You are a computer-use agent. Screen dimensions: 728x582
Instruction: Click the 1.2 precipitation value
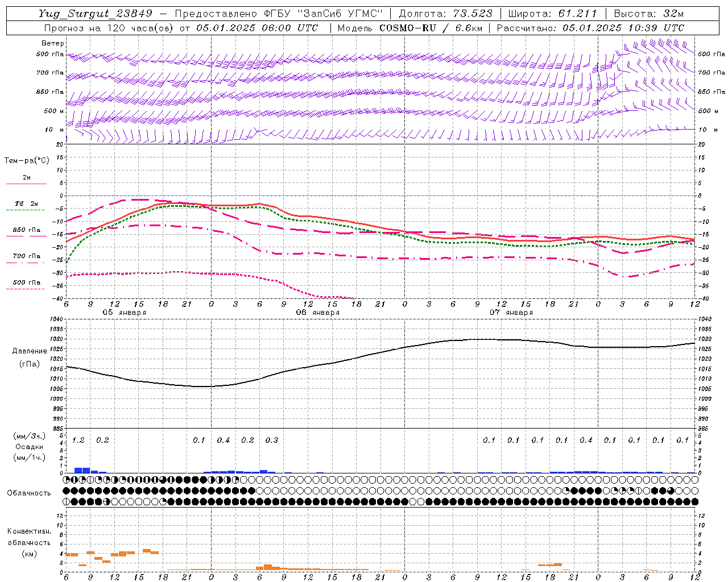tap(78, 440)
